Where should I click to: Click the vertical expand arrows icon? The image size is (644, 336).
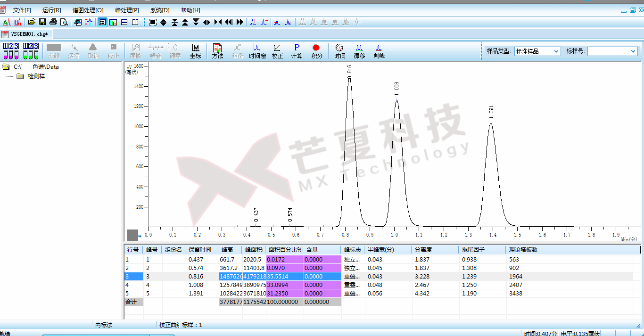(x=164, y=22)
